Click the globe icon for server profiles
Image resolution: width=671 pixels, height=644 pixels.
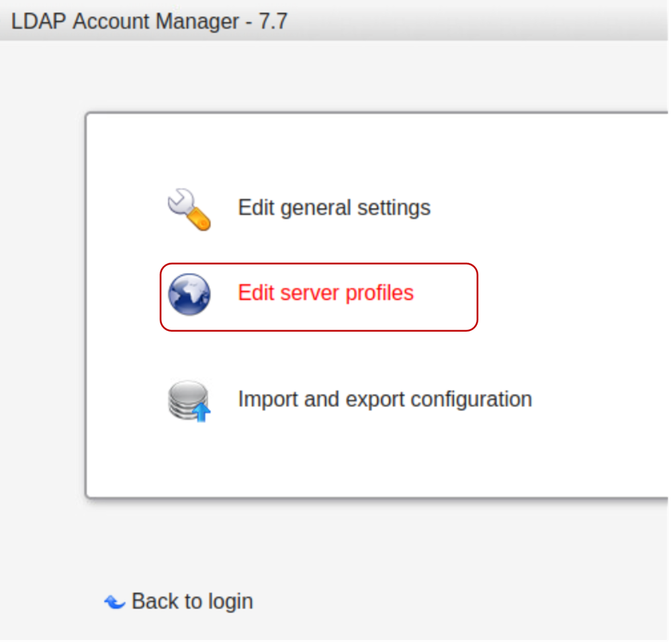(x=189, y=294)
